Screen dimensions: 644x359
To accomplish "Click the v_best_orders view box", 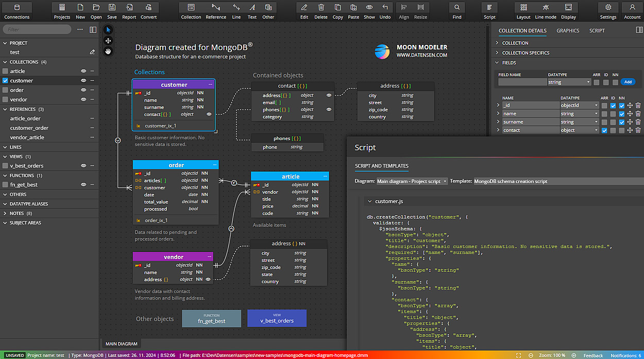I will [277, 318].
